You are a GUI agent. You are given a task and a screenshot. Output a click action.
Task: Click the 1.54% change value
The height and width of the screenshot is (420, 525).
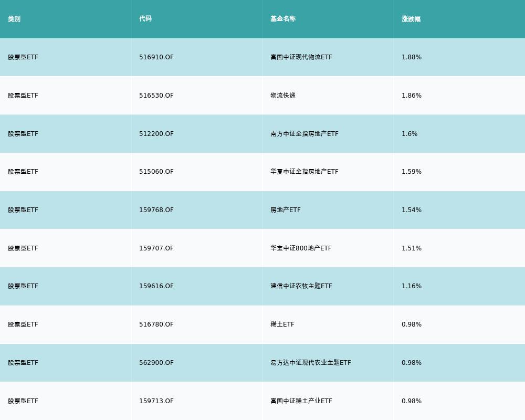pyautogui.click(x=412, y=209)
